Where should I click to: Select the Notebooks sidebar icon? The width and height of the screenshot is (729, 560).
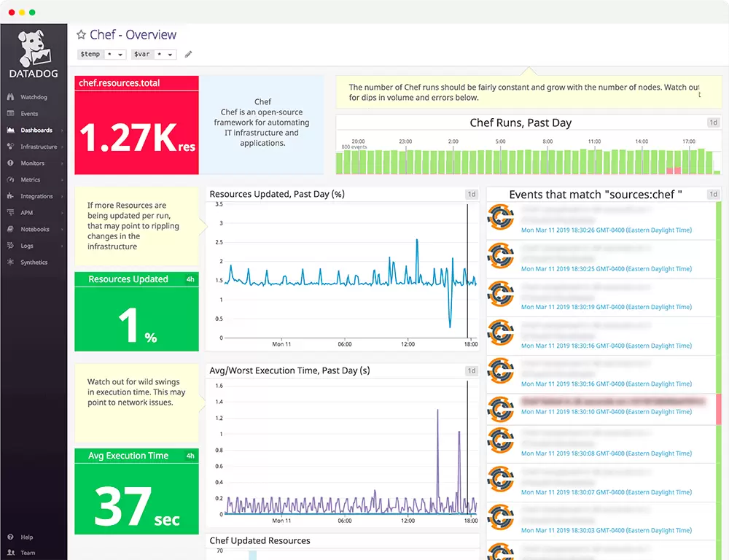click(9, 229)
